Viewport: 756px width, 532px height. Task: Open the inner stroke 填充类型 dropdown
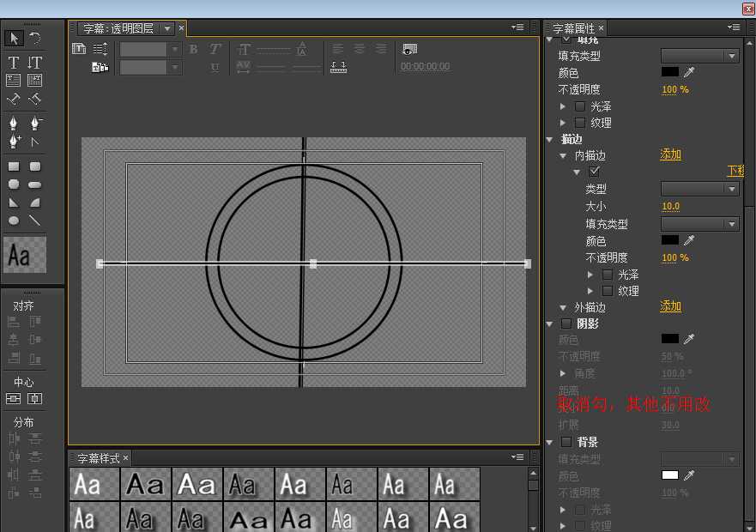coord(699,223)
